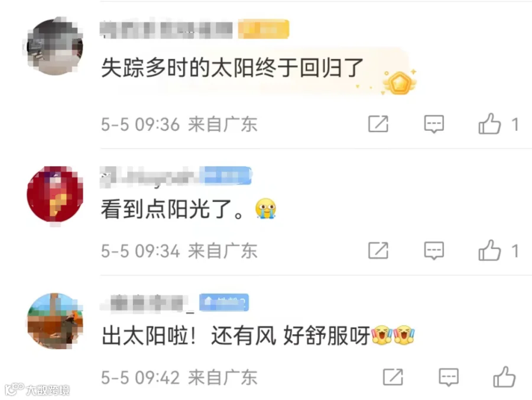Image resolution: width=532 pixels, height=400 pixels.
Task: Like the 失踪多时的太阳 comment
Action: coord(489,124)
